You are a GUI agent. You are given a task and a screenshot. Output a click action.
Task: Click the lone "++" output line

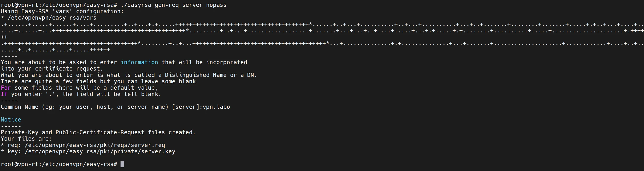(x=4, y=37)
